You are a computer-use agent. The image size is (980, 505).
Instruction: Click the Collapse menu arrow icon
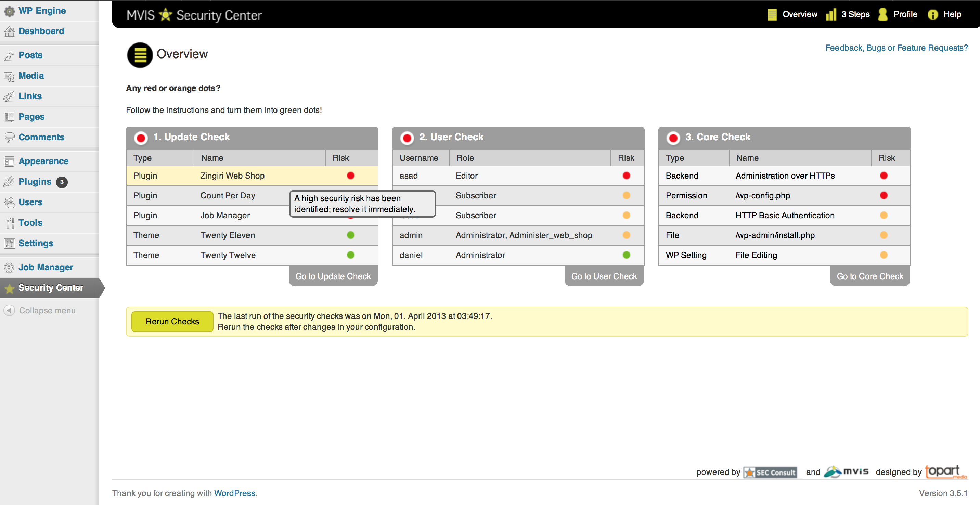click(9, 310)
